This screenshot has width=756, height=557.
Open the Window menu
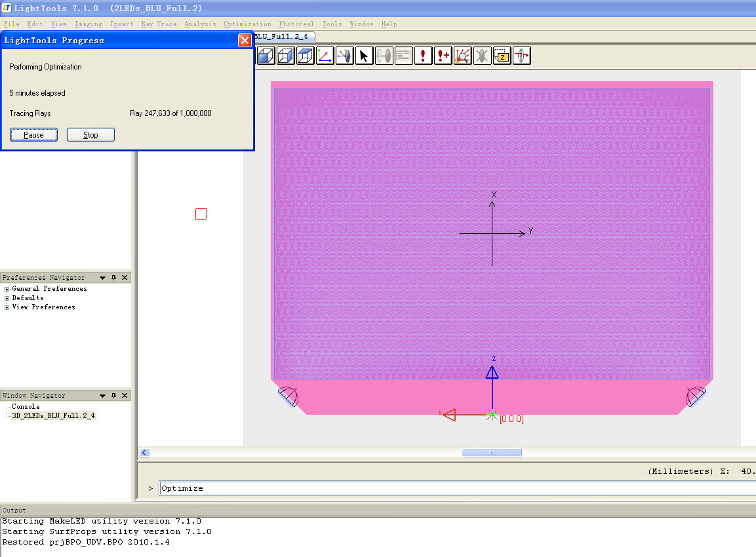pyautogui.click(x=361, y=24)
